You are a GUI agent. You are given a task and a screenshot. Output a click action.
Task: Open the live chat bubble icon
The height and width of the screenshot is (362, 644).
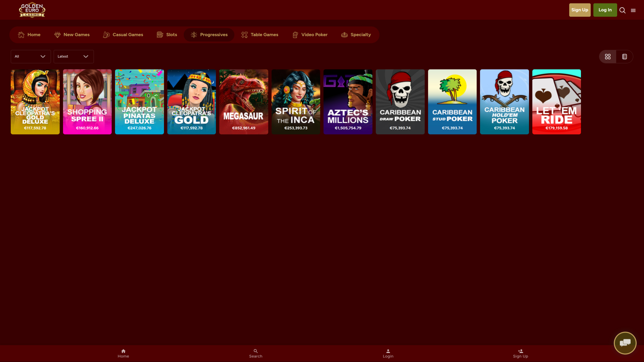(x=625, y=343)
